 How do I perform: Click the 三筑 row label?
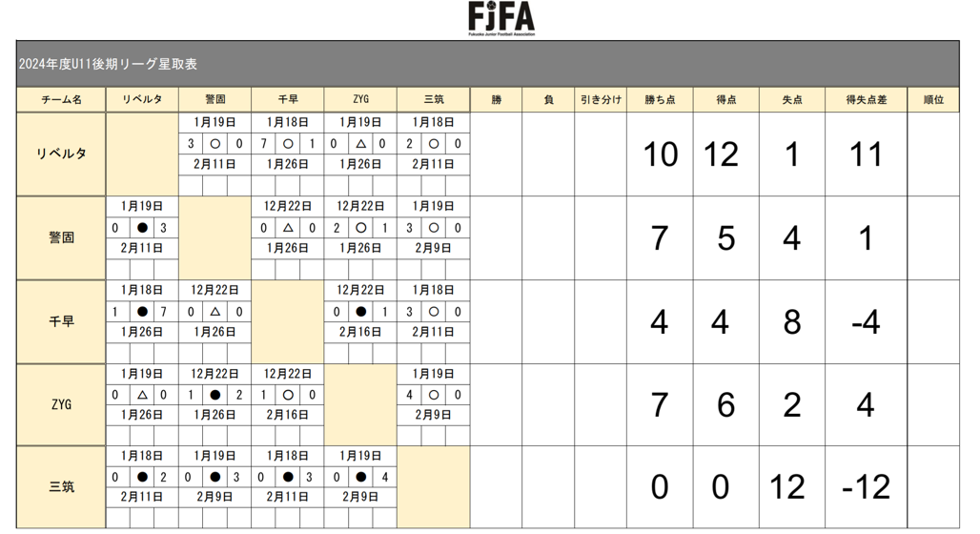pos(61,487)
